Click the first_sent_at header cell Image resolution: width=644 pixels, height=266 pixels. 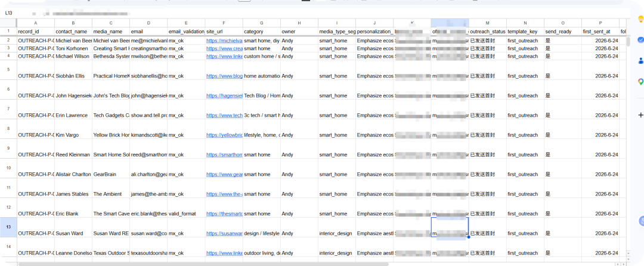[600, 31]
